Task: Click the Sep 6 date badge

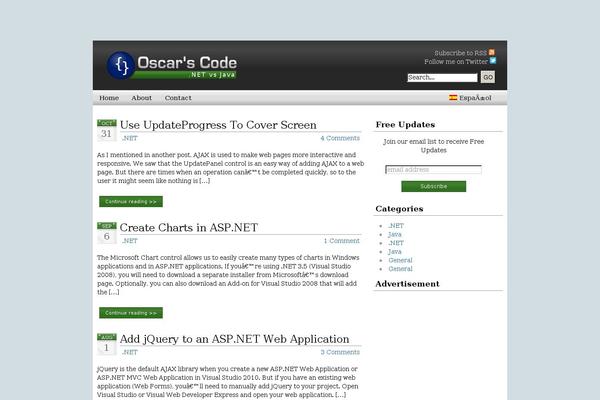Action: pyautogui.click(x=107, y=233)
